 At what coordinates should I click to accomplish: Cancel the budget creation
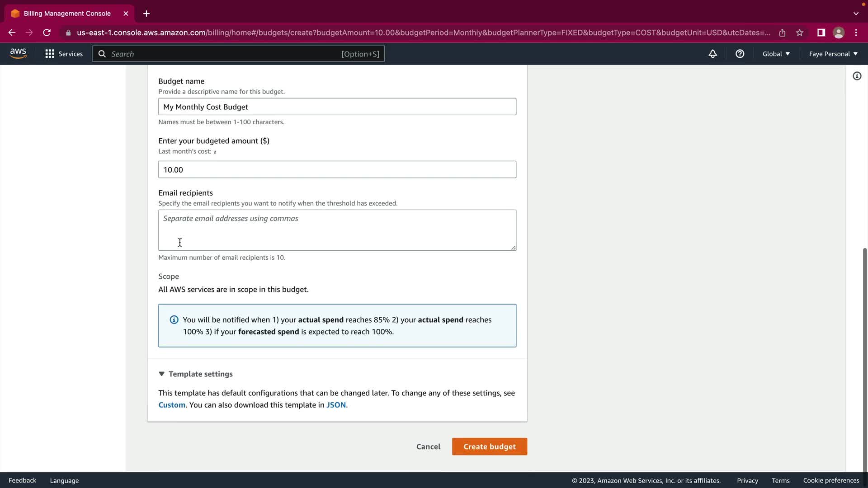[x=428, y=446]
